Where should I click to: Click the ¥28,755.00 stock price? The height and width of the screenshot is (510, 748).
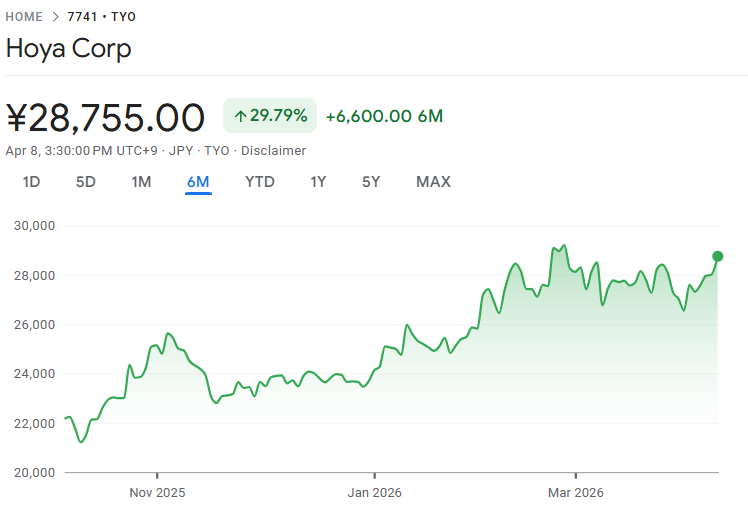(105, 117)
